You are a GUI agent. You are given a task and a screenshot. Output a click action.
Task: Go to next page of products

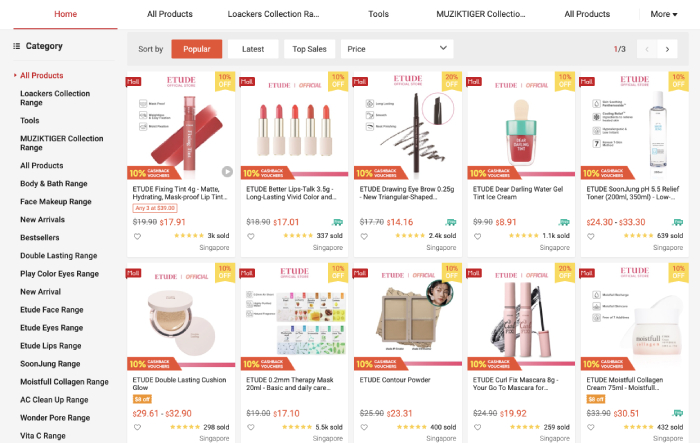(667, 49)
